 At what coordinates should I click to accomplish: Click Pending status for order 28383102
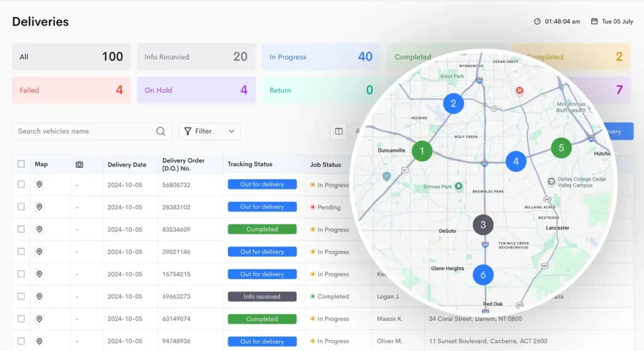(329, 207)
